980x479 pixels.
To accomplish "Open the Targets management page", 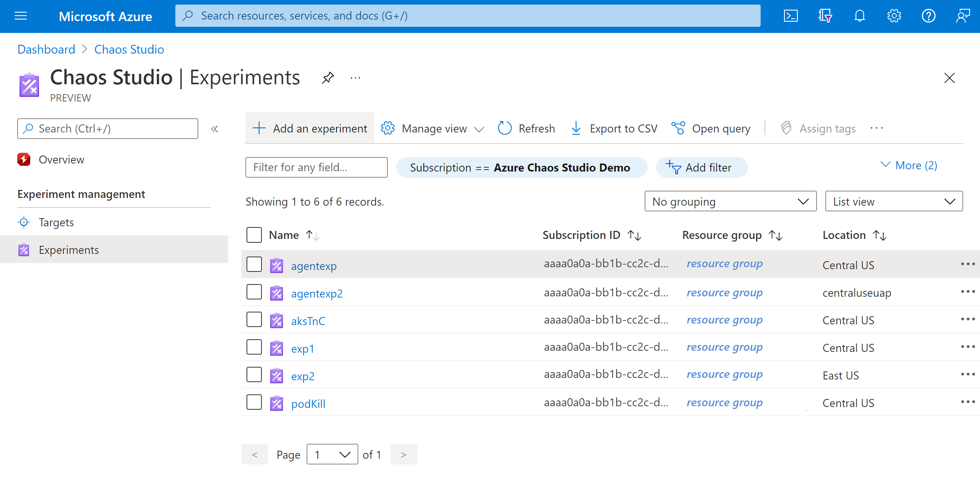I will coord(56,222).
